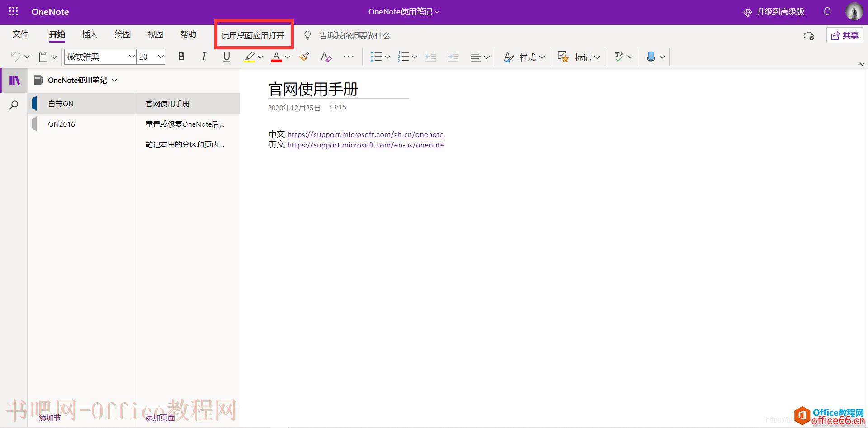Click 升级到高级版 upgrade button

774,12
